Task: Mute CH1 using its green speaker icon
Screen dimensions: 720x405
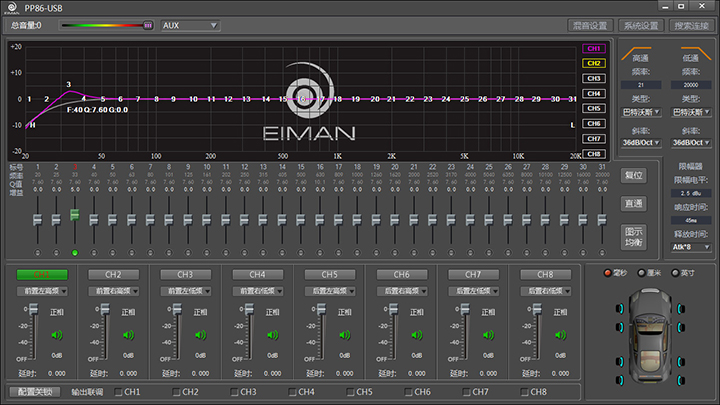Action: tap(56, 335)
